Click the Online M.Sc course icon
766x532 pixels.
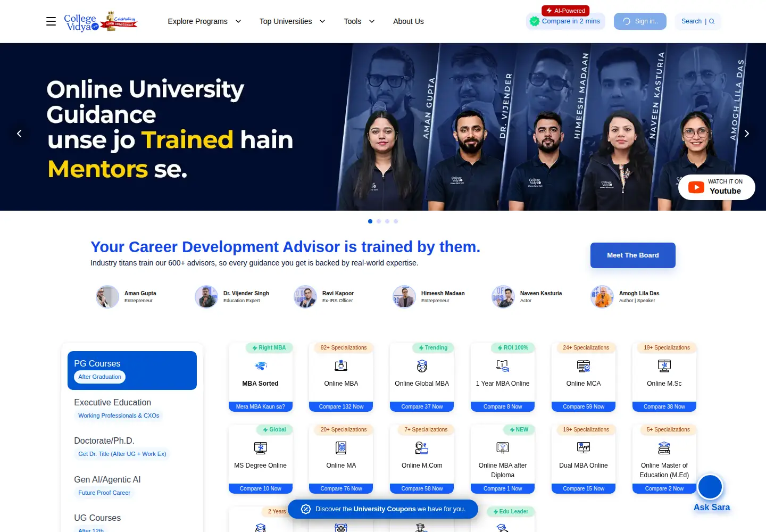664,366
